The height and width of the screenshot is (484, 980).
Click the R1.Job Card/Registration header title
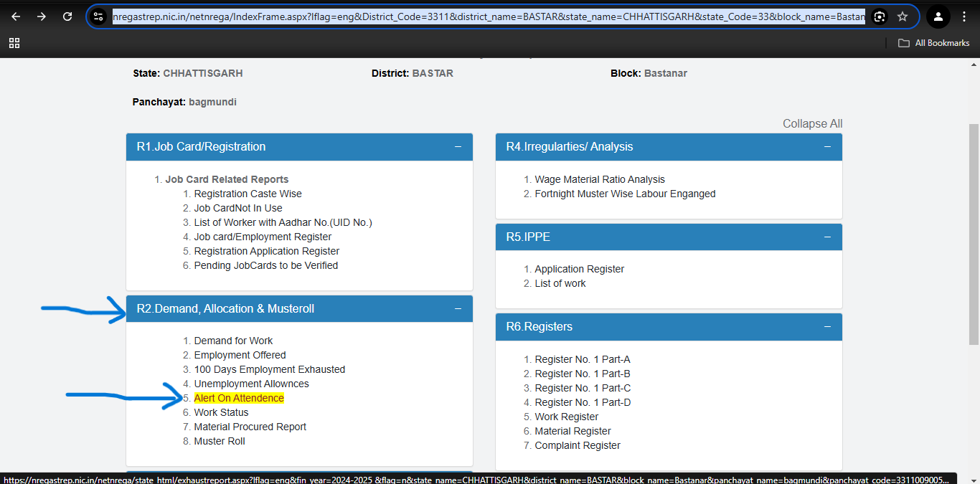click(x=202, y=147)
